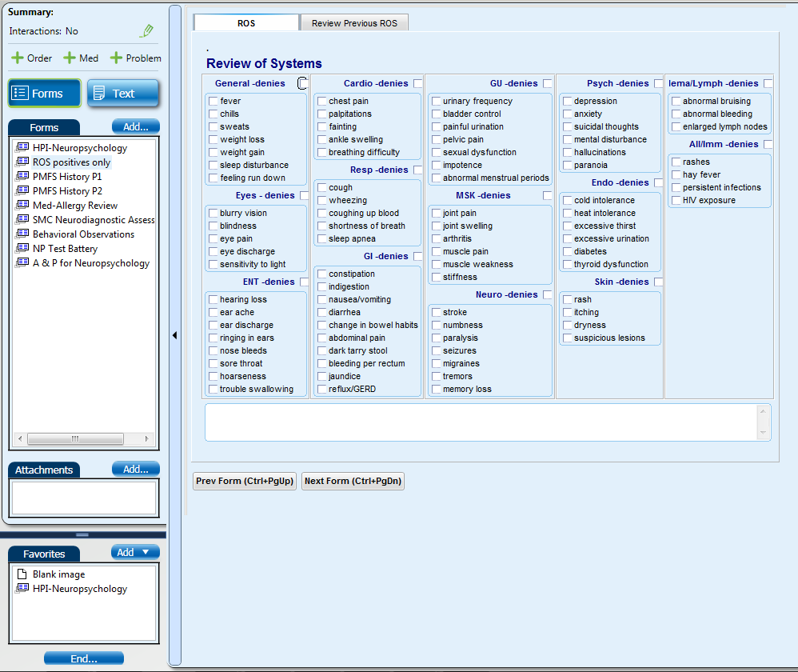Image resolution: width=798 pixels, height=672 pixels.
Task: Check Psych -denies checkbox
Action: (659, 83)
